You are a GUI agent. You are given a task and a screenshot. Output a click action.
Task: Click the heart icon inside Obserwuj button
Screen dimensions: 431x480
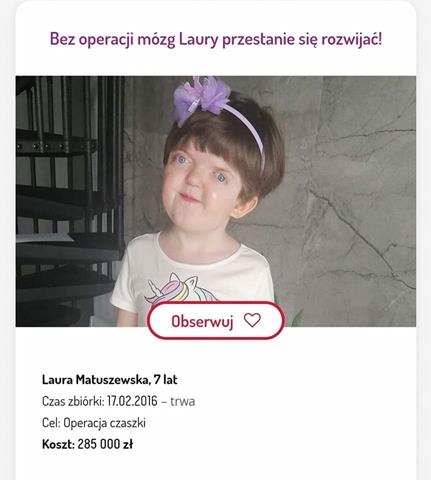tap(252, 320)
